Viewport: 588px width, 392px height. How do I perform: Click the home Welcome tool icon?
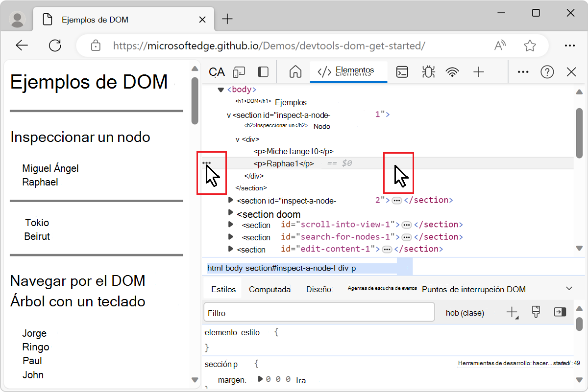(294, 71)
